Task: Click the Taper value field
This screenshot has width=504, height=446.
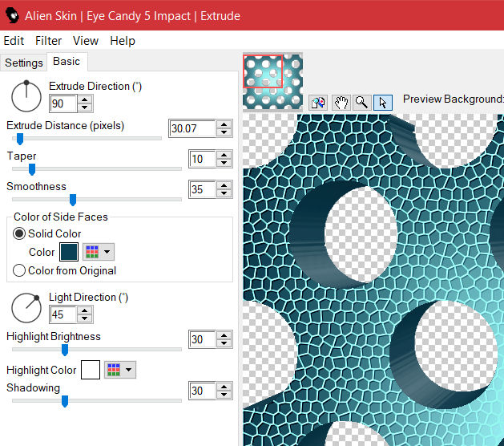Action: coord(202,159)
